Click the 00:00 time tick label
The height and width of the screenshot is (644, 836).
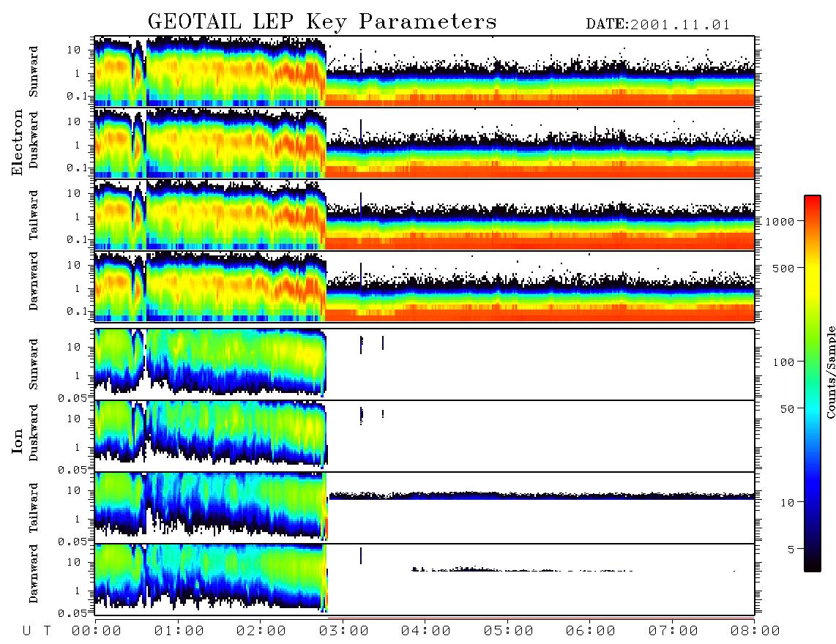pyautogui.click(x=97, y=632)
